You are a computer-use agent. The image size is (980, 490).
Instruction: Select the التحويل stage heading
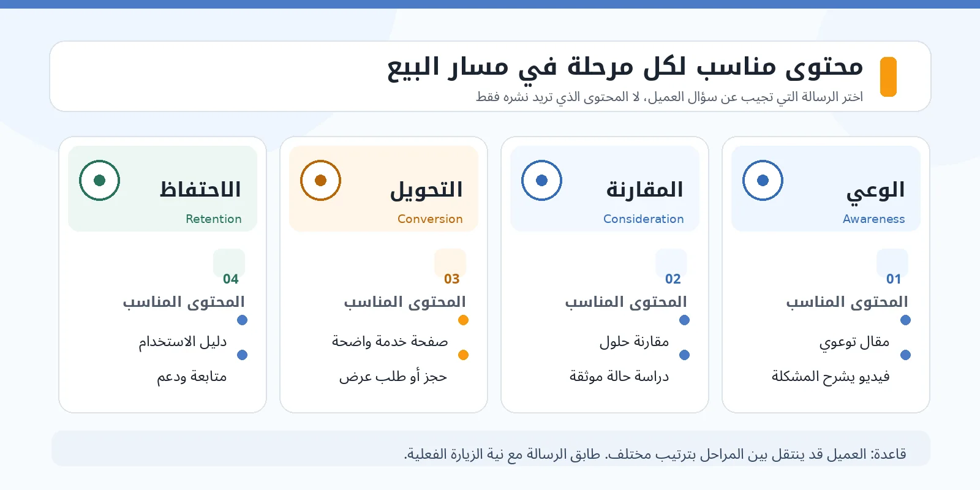[426, 190]
